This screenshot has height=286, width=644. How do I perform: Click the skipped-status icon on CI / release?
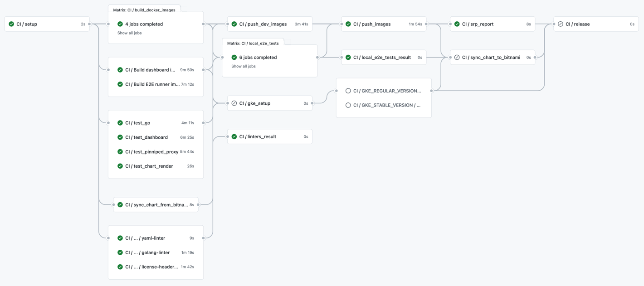(x=561, y=24)
